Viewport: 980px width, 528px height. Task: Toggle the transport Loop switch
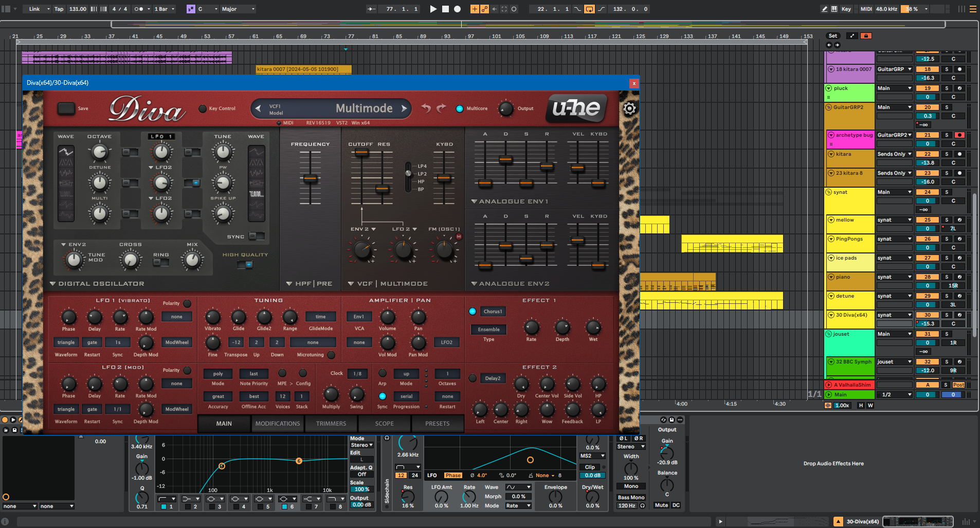tap(589, 9)
